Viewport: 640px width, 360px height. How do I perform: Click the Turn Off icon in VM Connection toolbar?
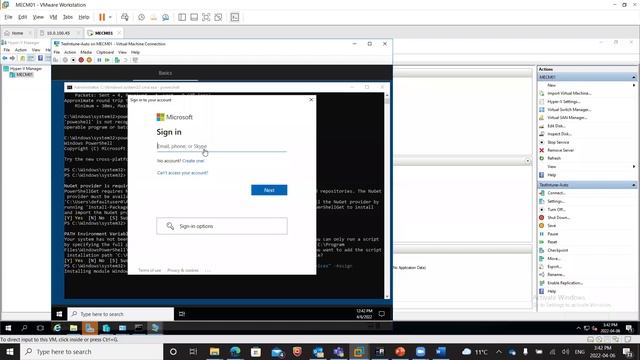click(x=73, y=60)
